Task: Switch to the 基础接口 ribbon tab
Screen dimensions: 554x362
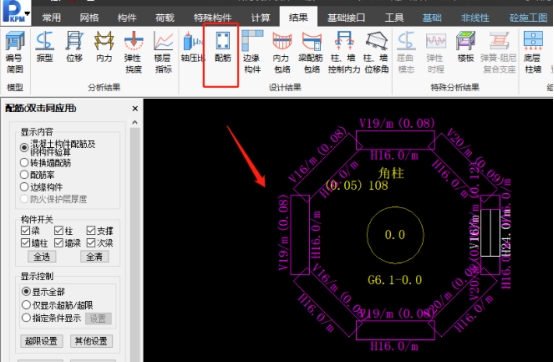Action: (346, 18)
